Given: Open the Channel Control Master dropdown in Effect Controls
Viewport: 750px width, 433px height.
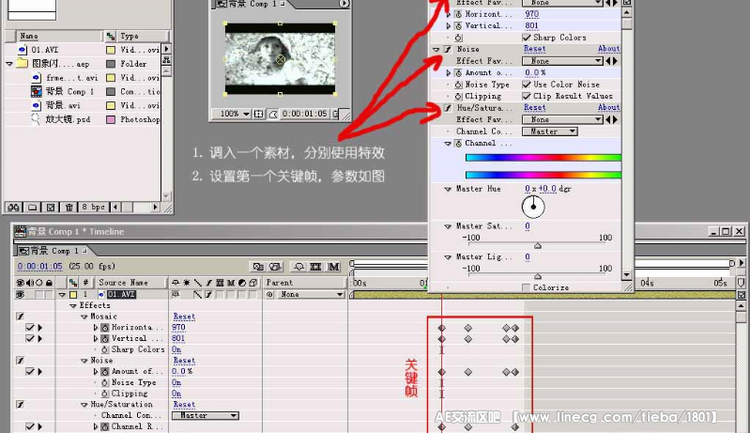Looking at the screenshot, I should (550, 131).
